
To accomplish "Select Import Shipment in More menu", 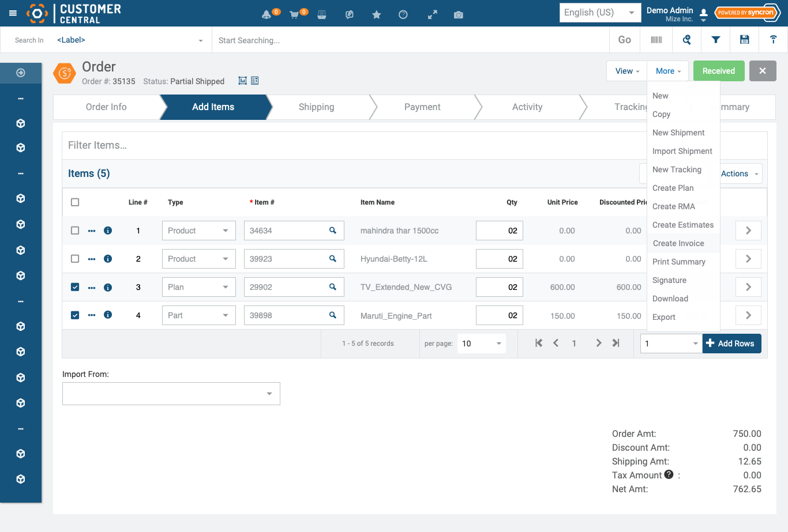I will point(682,151).
